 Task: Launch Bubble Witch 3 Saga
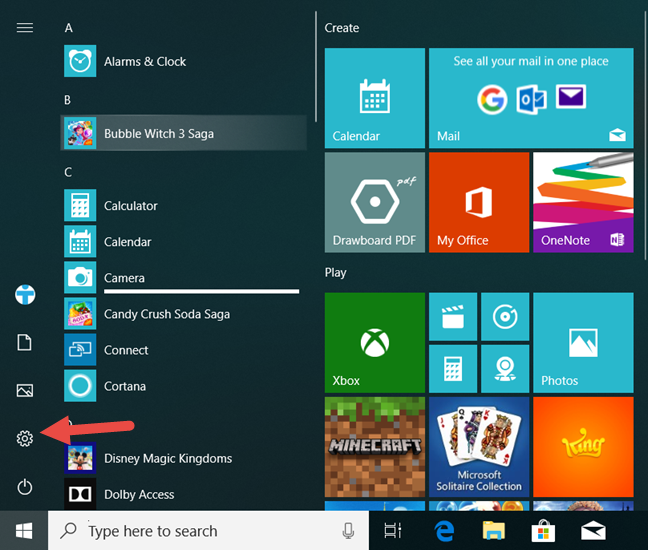pos(184,133)
